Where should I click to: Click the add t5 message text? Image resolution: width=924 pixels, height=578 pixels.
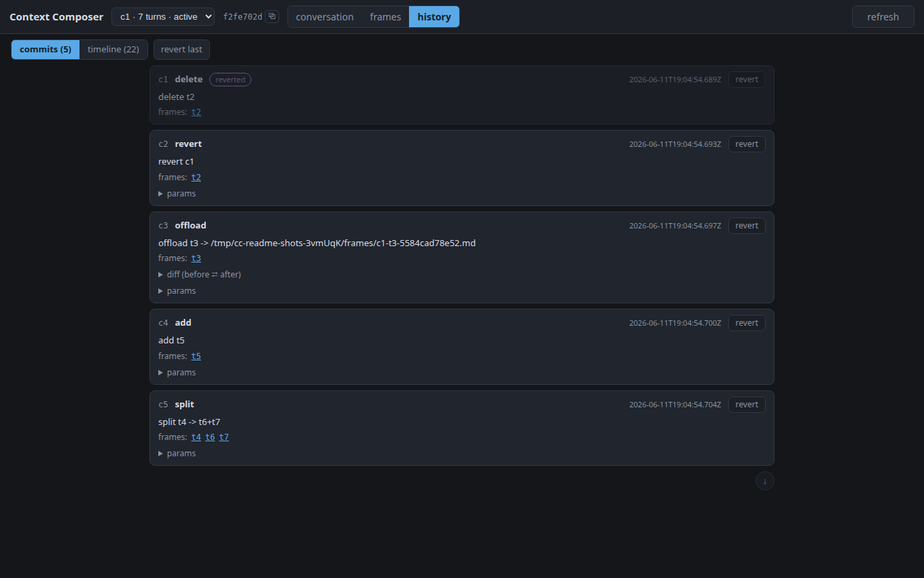[x=171, y=341]
